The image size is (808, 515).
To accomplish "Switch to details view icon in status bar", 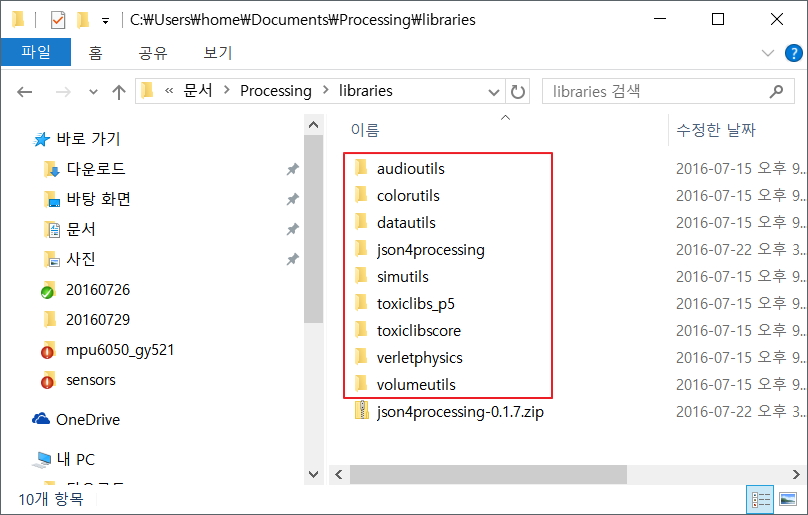I will (761, 500).
